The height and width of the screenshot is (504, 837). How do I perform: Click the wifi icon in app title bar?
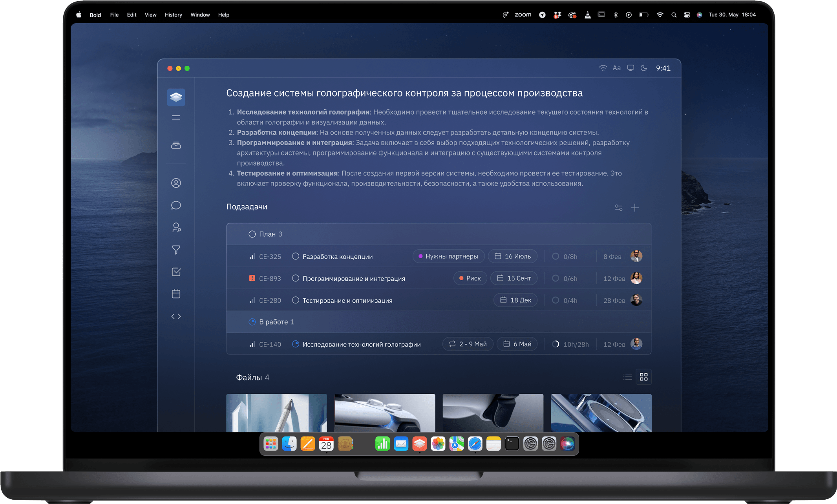[x=603, y=68]
